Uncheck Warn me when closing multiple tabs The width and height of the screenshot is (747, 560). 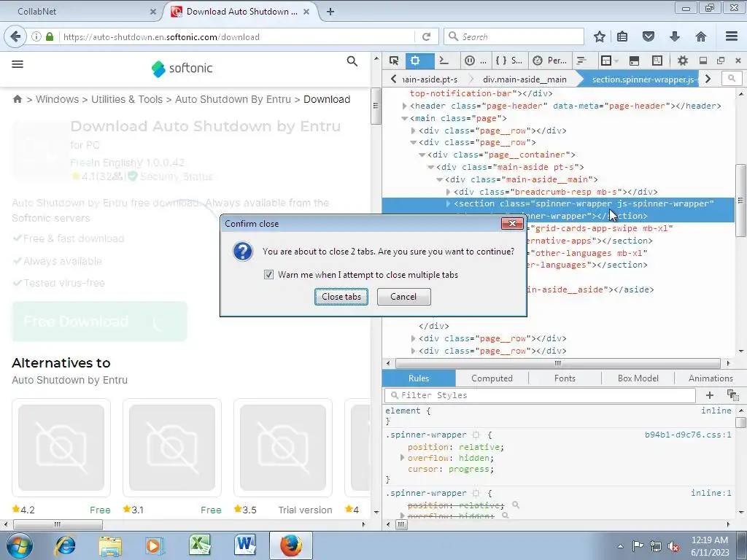[268, 275]
